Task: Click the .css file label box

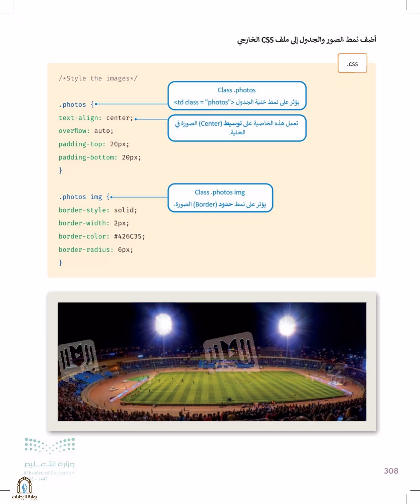Action: pyautogui.click(x=352, y=63)
